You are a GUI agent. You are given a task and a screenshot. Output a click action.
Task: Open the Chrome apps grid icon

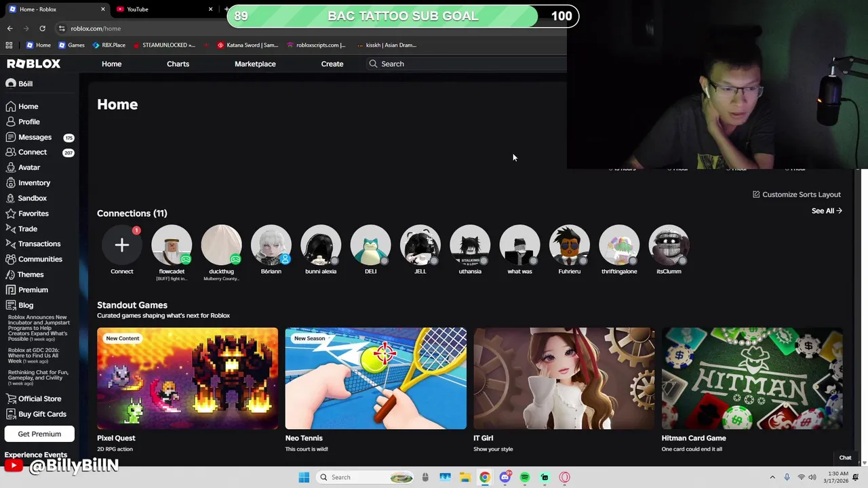click(9, 45)
